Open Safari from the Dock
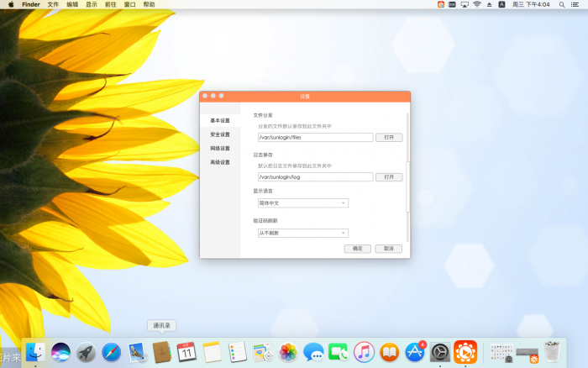 point(111,352)
